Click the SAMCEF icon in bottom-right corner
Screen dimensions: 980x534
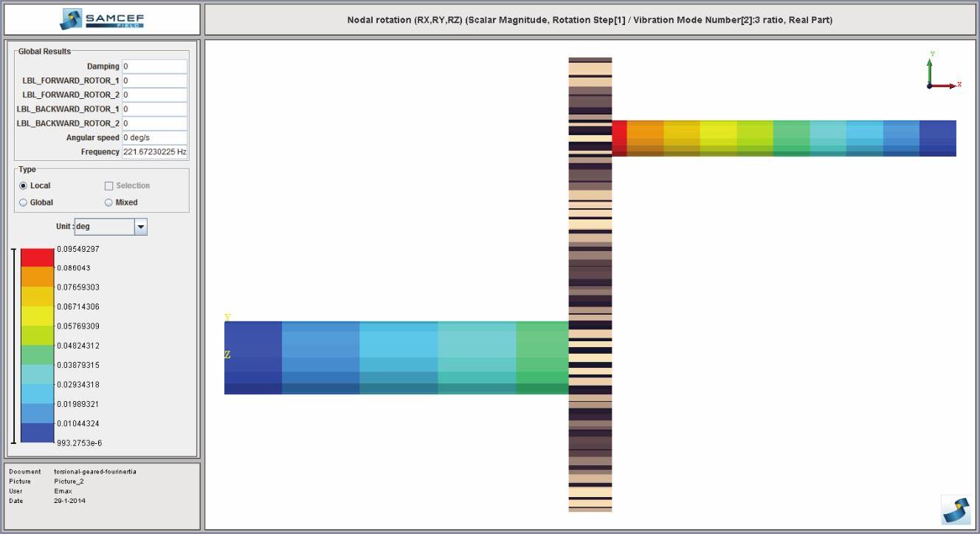[x=956, y=510]
